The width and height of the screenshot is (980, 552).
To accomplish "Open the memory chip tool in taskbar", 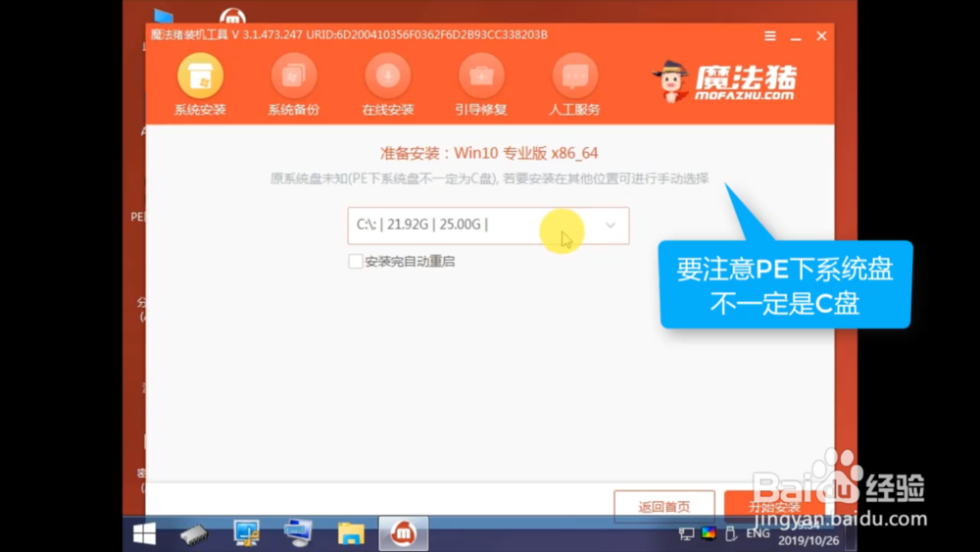I will pyautogui.click(x=194, y=534).
